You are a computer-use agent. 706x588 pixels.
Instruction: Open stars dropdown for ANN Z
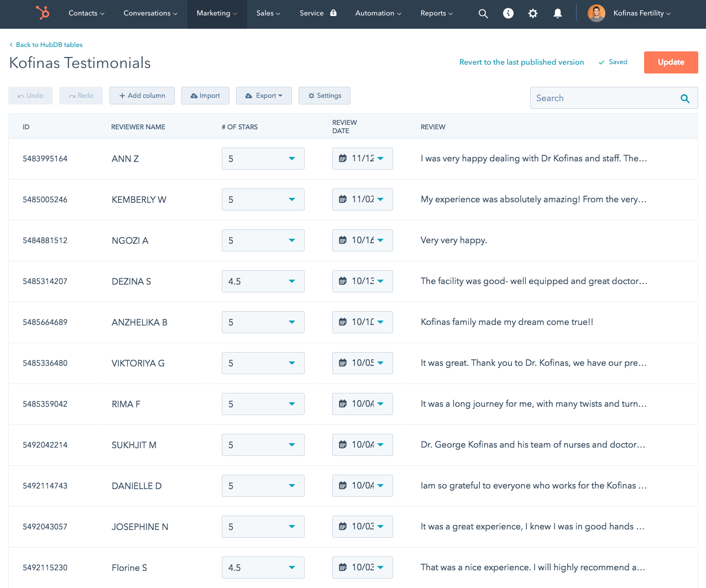tap(263, 159)
